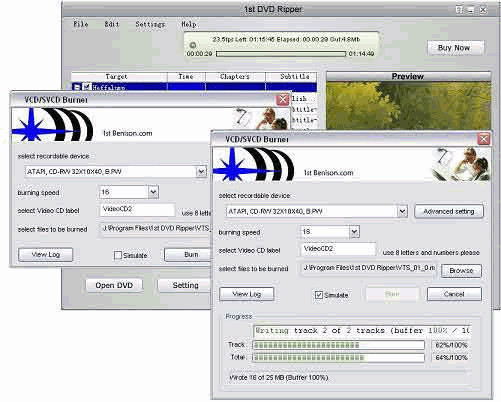Select the Target column header
The height and width of the screenshot is (402, 501).
coord(119,77)
